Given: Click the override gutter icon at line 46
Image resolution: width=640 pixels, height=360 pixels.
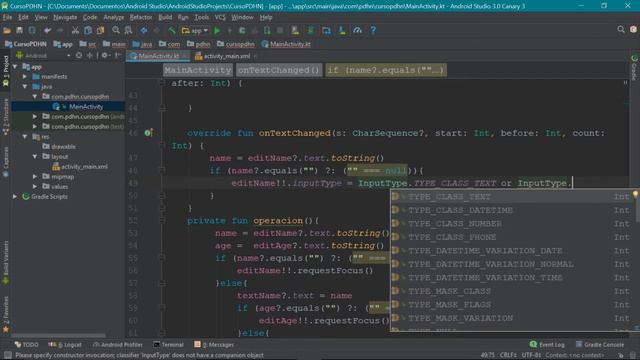Looking at the screenshot, I should click(148, 133).
